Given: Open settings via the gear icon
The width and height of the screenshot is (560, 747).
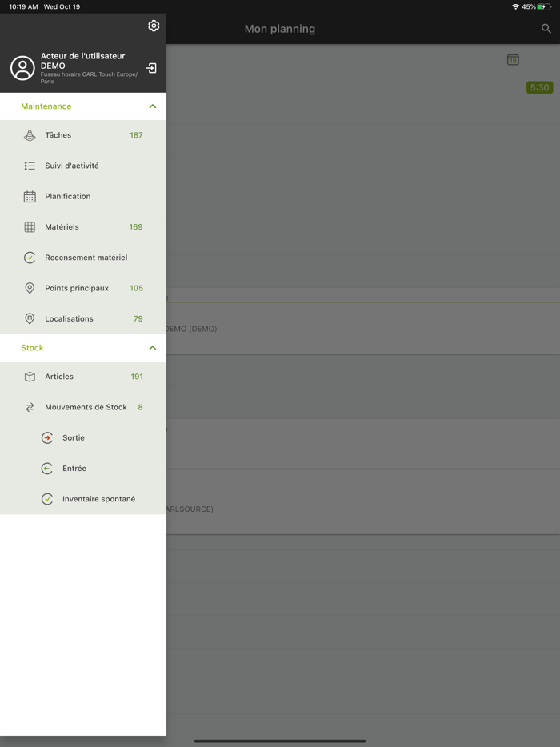Looking at the screenshot, I should (x=154, y=26).
